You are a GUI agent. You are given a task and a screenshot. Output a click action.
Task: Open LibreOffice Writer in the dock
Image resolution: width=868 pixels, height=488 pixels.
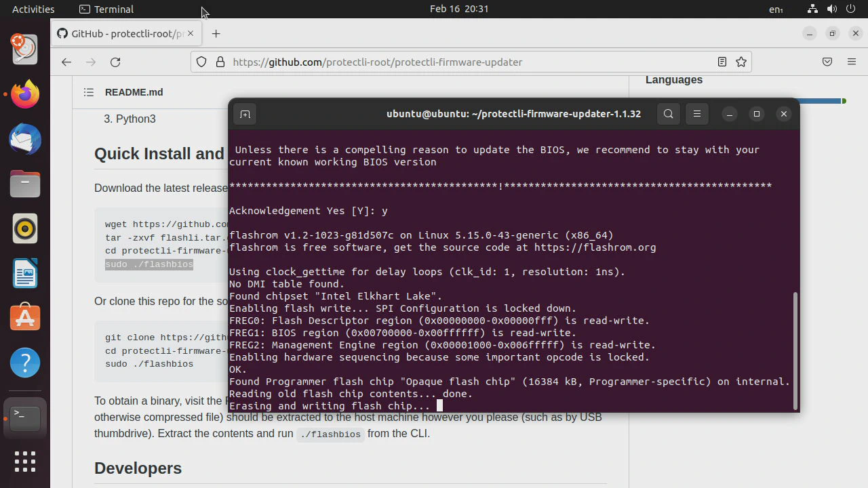25,274
